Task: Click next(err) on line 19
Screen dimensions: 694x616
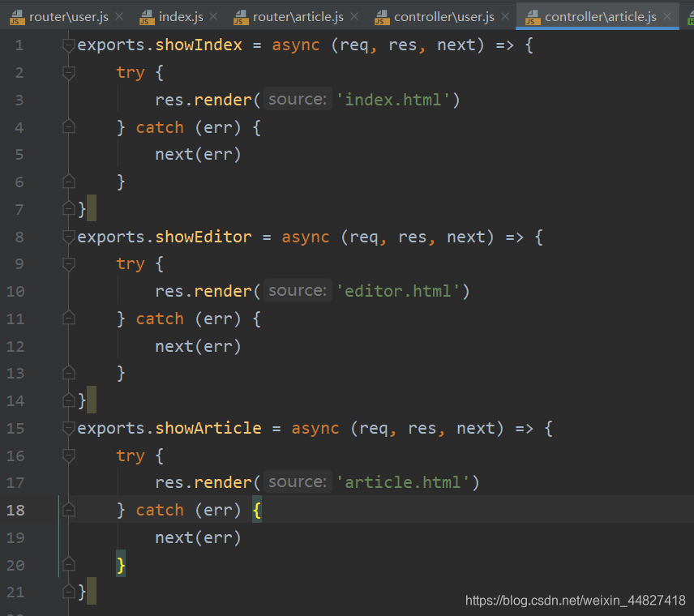Action: (x=199, y=537)
